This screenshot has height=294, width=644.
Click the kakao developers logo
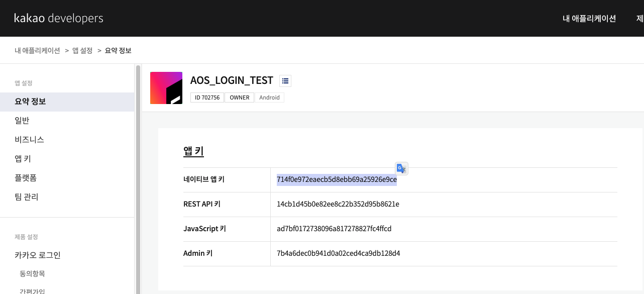point(59,19)
